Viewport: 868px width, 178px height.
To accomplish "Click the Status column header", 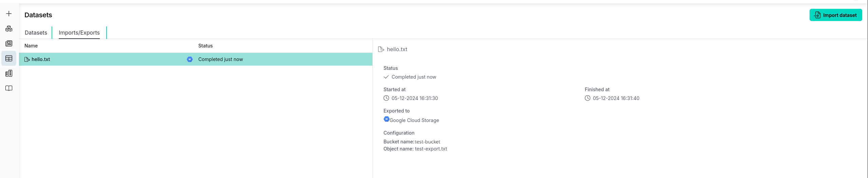I will (205, 46).
